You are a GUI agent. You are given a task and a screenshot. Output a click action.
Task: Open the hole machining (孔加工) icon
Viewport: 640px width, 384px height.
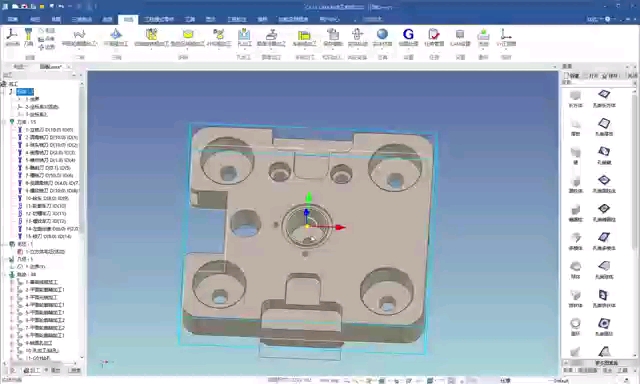(x=244, y=34)
